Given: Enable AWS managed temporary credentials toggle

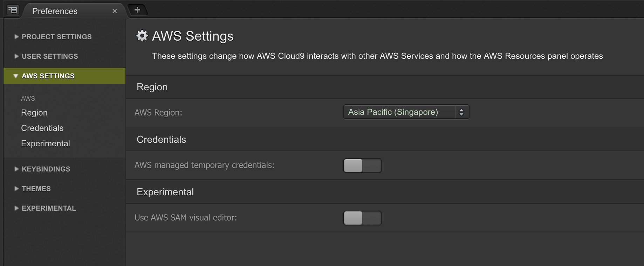Looking at the screenshot, I should point(363,166).
